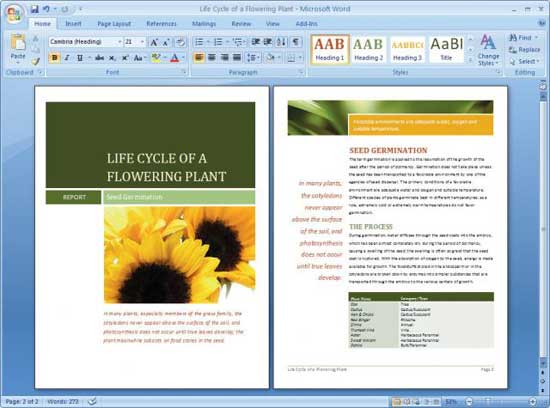The image size is (550, 408).
Task: Undo last action in Quick Access toolbar
Action: click(x=46, y=9)
